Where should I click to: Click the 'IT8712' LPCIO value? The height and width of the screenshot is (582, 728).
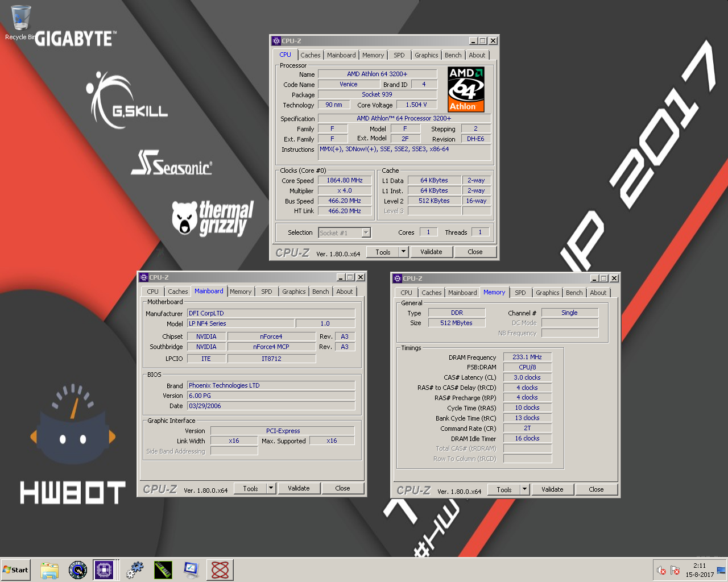[271, 359]
